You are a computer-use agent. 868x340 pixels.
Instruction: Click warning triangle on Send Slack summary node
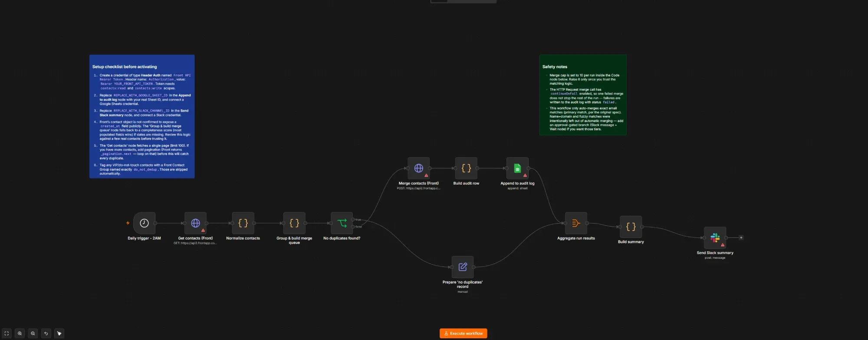(x=723, y=245)
